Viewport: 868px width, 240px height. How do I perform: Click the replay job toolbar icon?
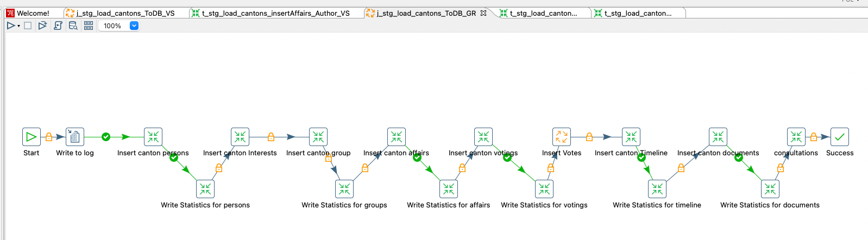tap(42, 26)
